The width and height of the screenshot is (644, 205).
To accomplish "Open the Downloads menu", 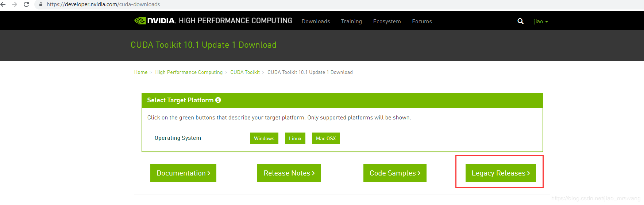I will click(x=316, y=21).
